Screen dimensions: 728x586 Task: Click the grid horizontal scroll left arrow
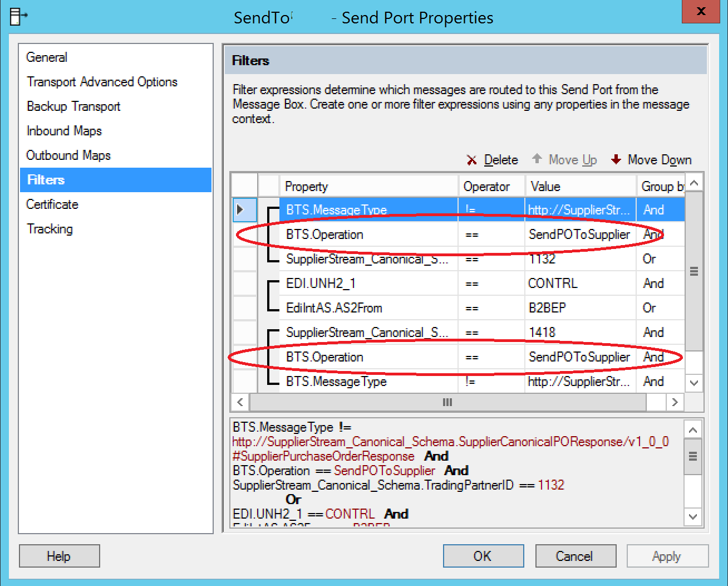[x=240, y=402]
